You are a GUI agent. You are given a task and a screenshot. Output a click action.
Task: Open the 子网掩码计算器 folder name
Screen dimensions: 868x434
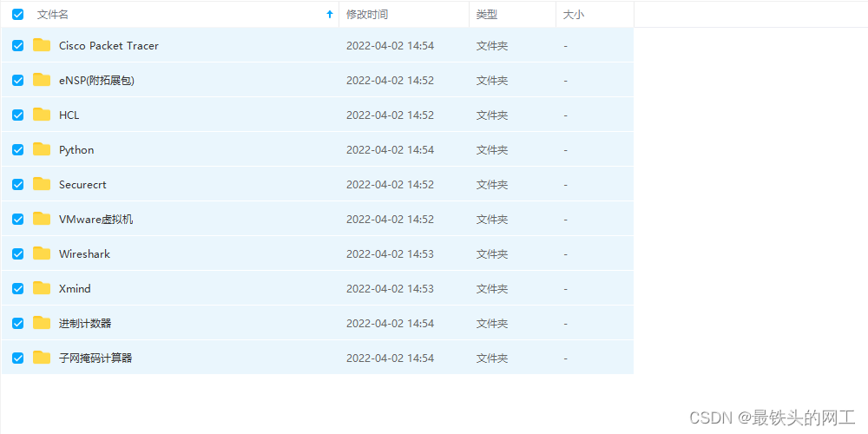pos(95,358)
